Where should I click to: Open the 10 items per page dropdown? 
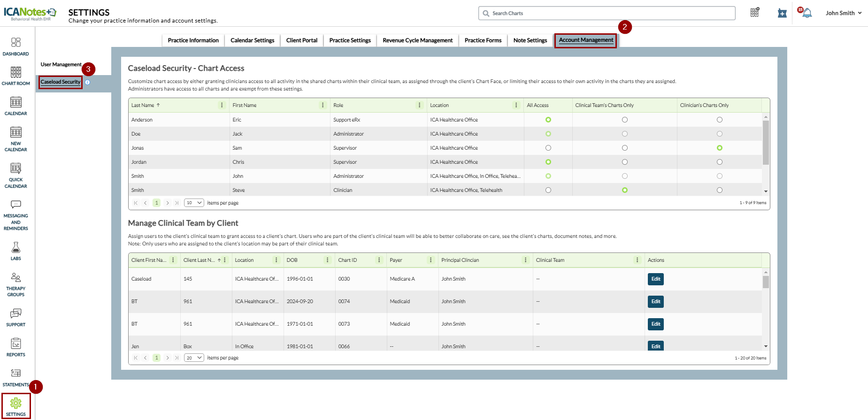point(194,203)
